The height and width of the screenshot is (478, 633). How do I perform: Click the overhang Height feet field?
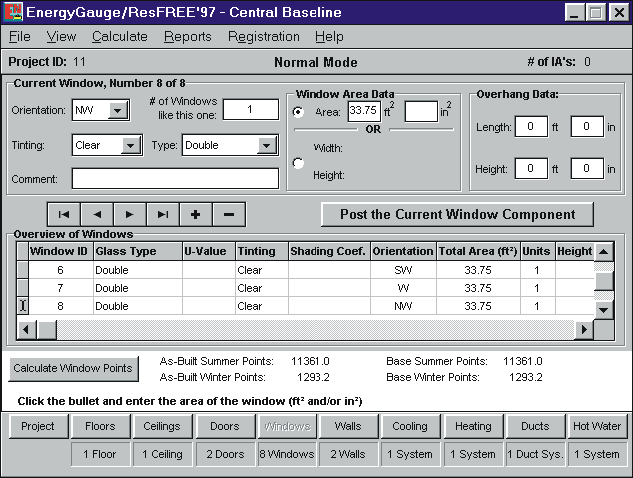[x=531, y=168]
